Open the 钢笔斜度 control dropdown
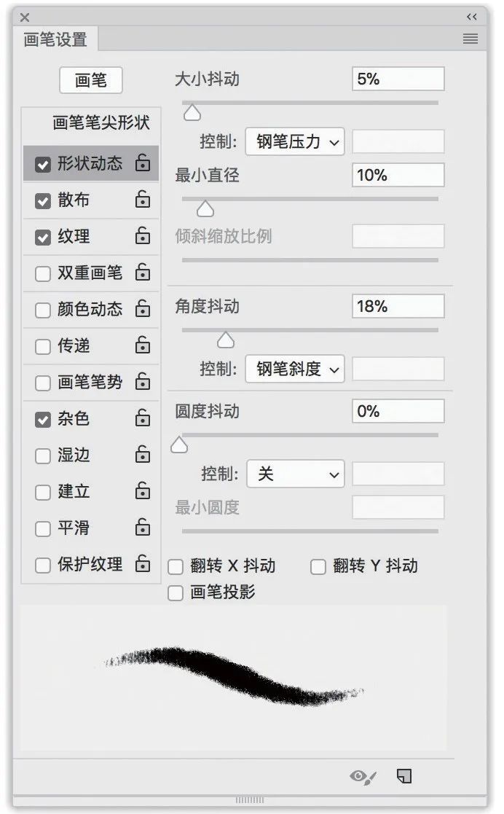The height and width of the screenshot is (814, 504). (x=295, y=369)
